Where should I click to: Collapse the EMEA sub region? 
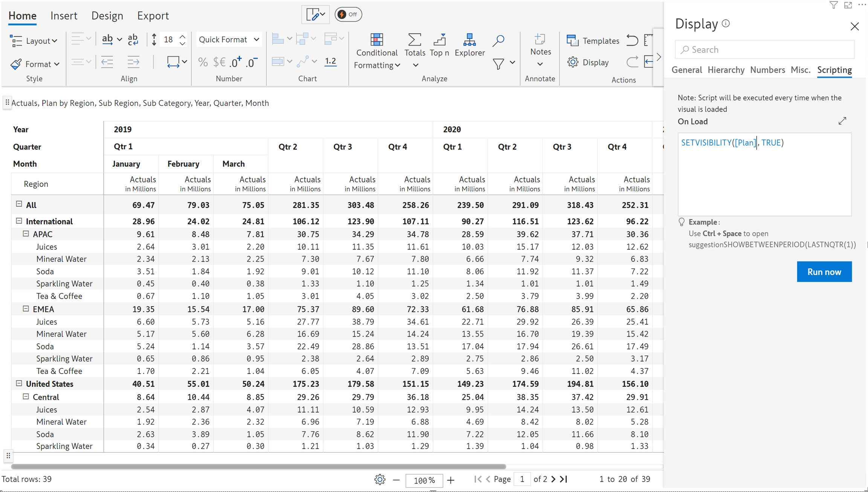[26, 309]
